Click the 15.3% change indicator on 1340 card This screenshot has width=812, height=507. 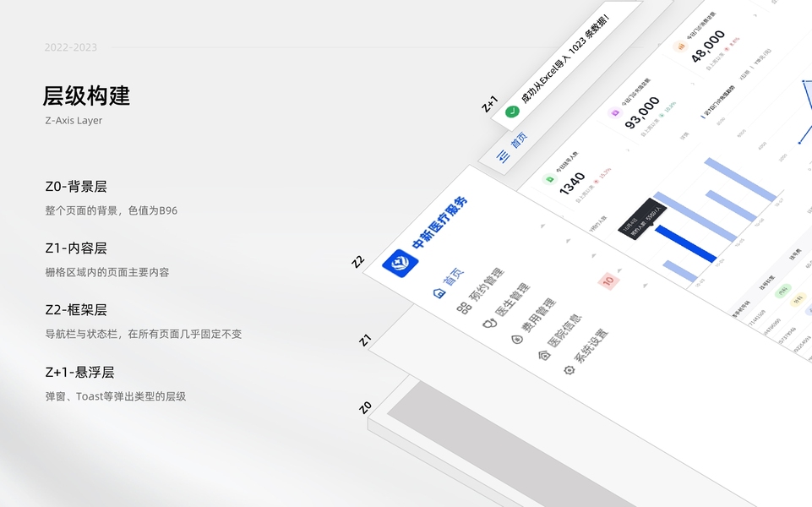point(602,175)
